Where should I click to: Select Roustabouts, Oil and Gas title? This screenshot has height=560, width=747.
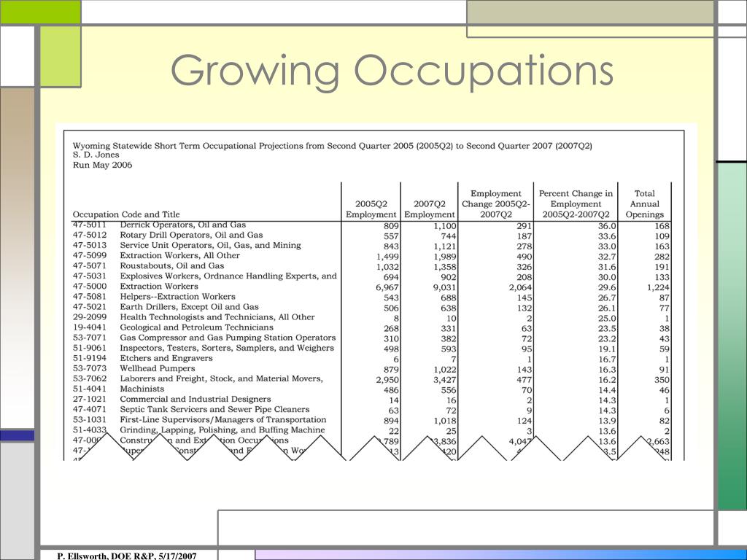click(x=172, y=265)
